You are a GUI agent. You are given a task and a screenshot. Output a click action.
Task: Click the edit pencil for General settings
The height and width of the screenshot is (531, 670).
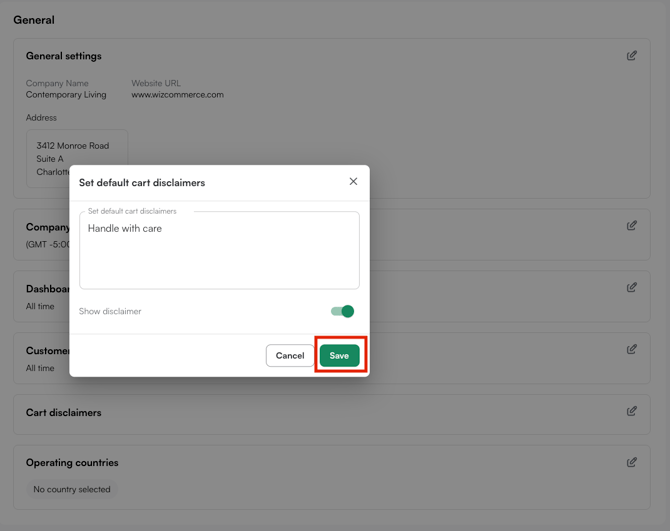tap(632, 56)
